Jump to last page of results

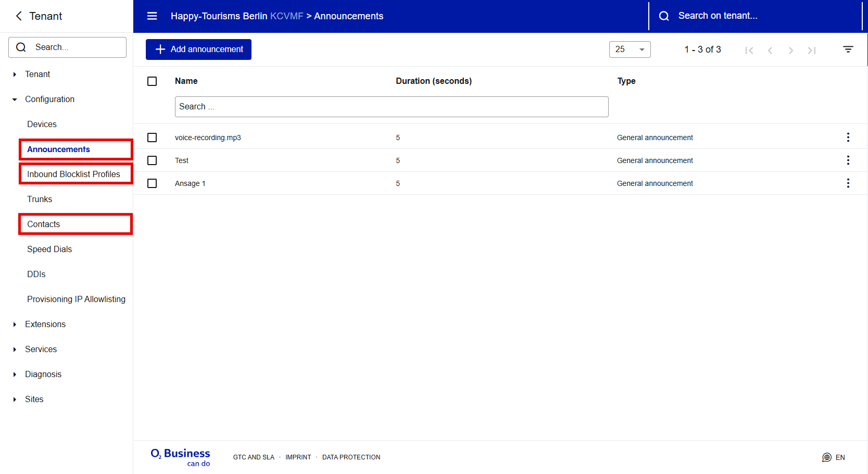tap(811, 50)
